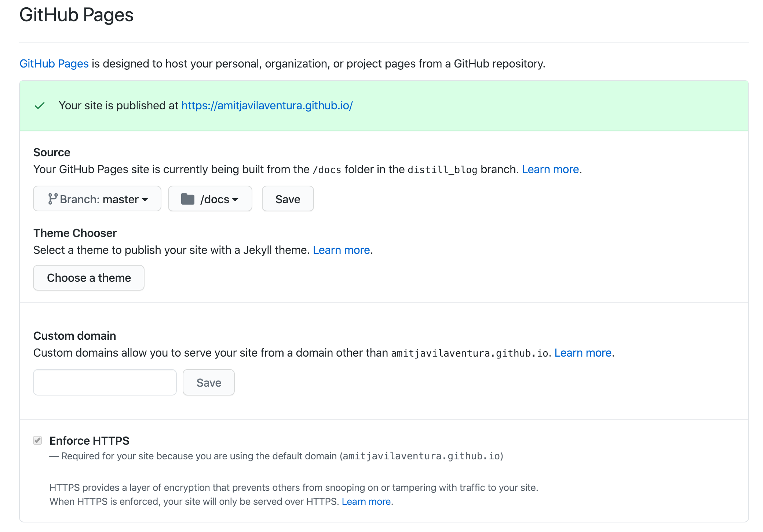Select the master branch option

[98, 198]
